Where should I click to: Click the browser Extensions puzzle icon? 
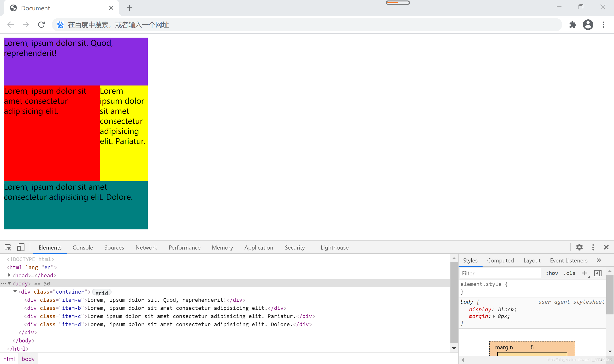tap(573, 25)
